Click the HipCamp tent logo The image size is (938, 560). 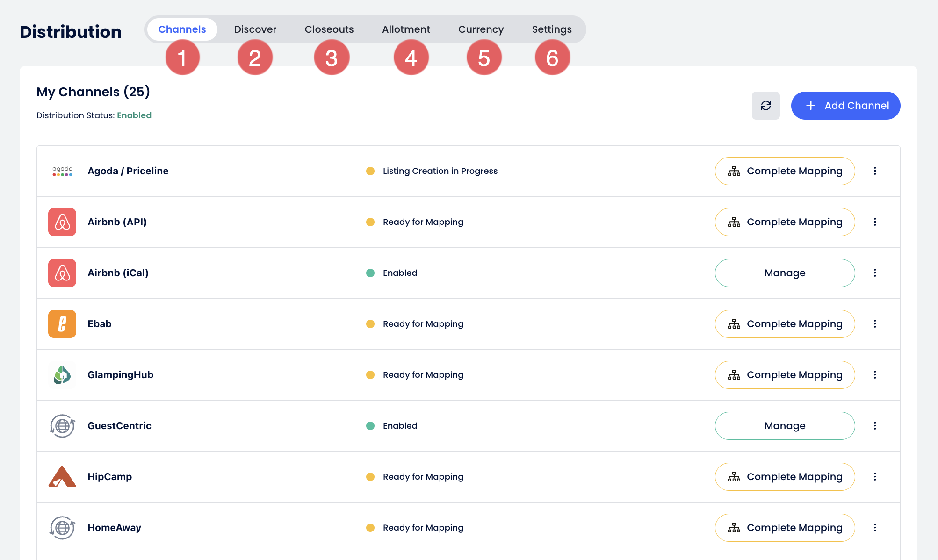[62, 477]
